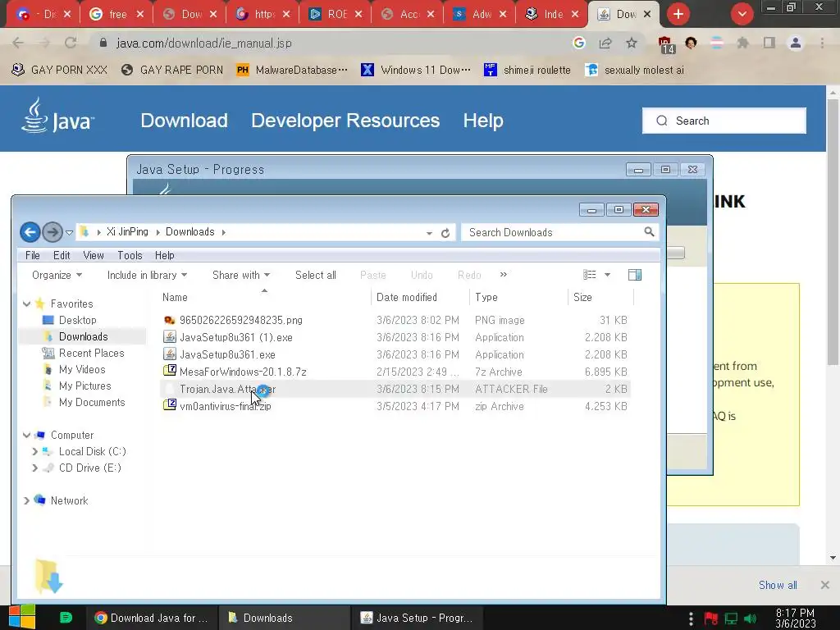
Task: Click Select all in Explorer toolbar
Action: click(316, 275)
